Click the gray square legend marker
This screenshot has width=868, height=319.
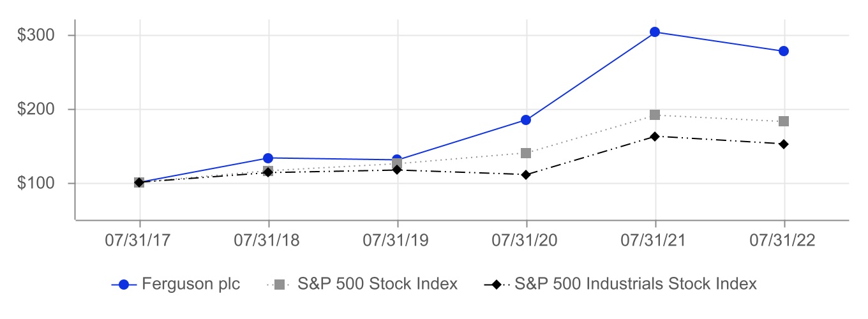(279, 285)
